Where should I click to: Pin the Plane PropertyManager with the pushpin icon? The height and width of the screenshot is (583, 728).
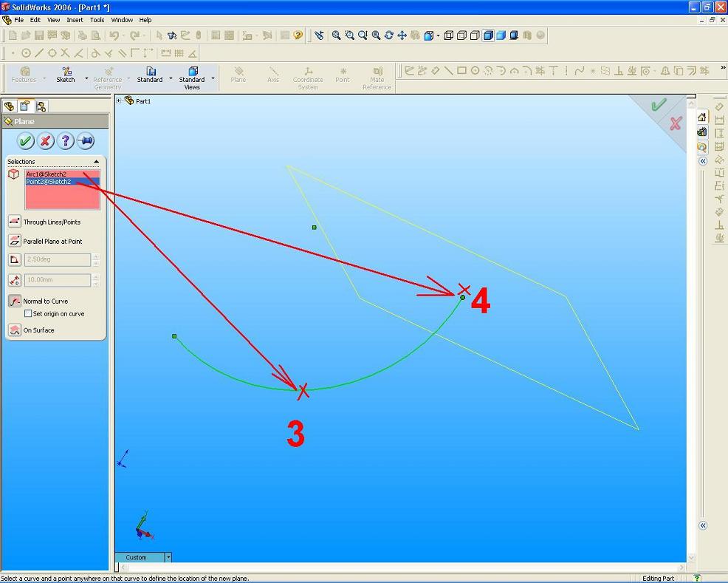click(x=86, y=141)
